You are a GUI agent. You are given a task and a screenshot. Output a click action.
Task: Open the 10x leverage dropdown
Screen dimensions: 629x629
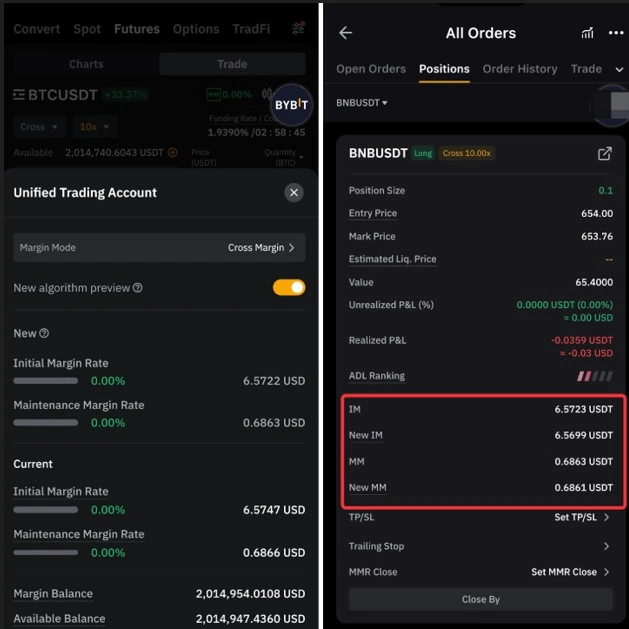95,127
